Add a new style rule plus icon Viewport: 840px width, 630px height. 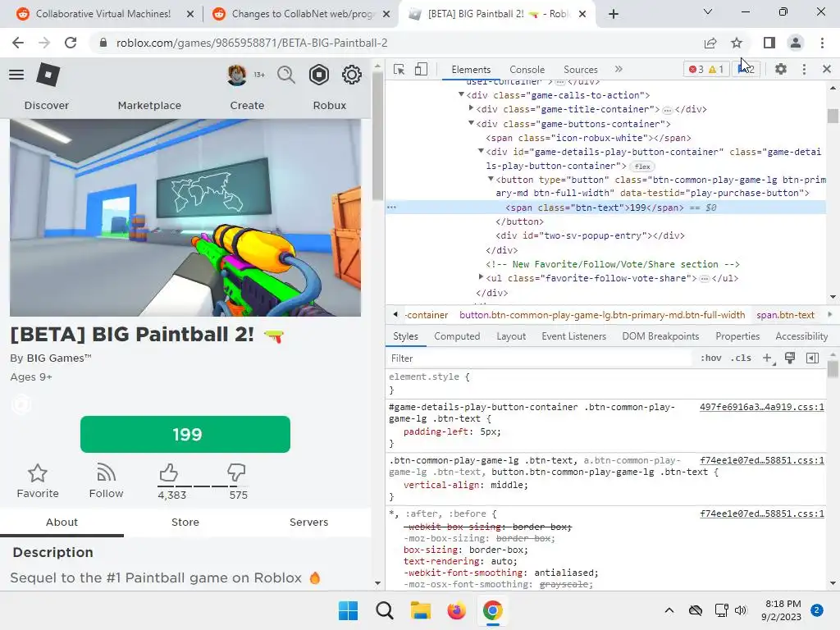coord(768,358)
